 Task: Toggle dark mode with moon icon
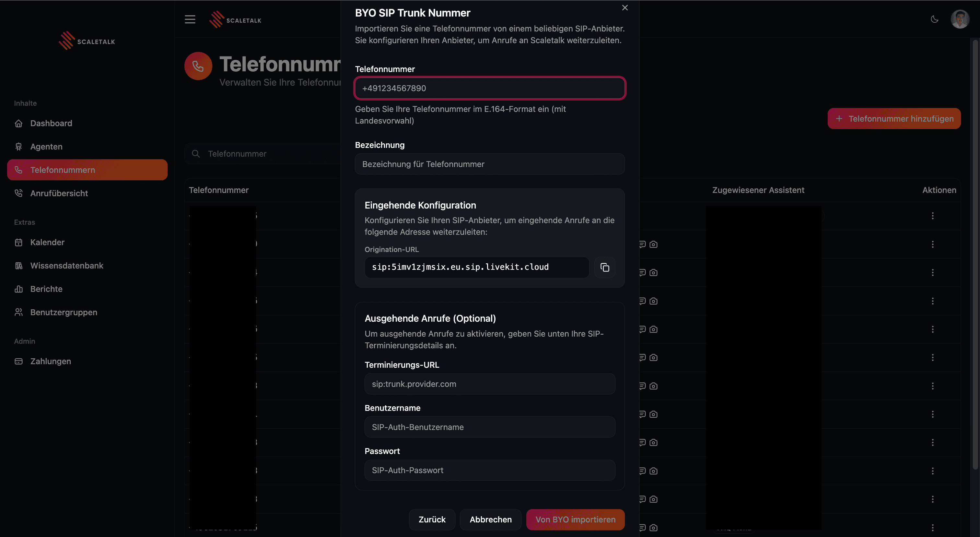pos(934,19)
